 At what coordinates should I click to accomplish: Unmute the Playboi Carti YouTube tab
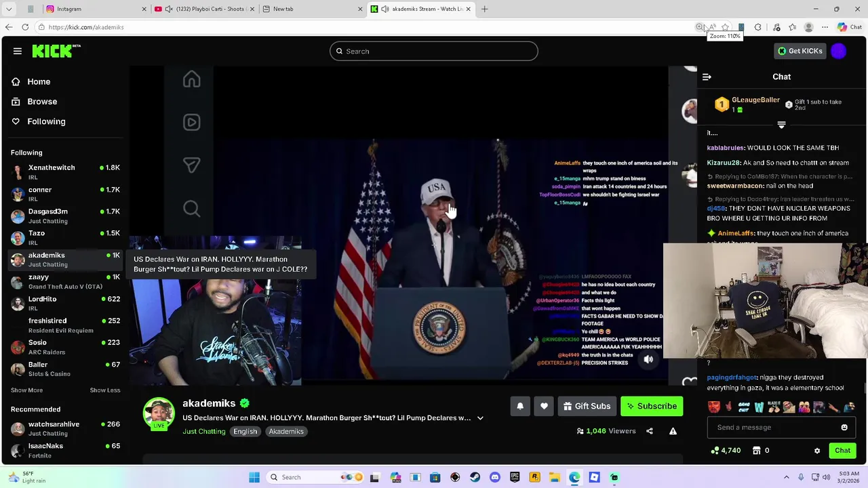[169, 9]
